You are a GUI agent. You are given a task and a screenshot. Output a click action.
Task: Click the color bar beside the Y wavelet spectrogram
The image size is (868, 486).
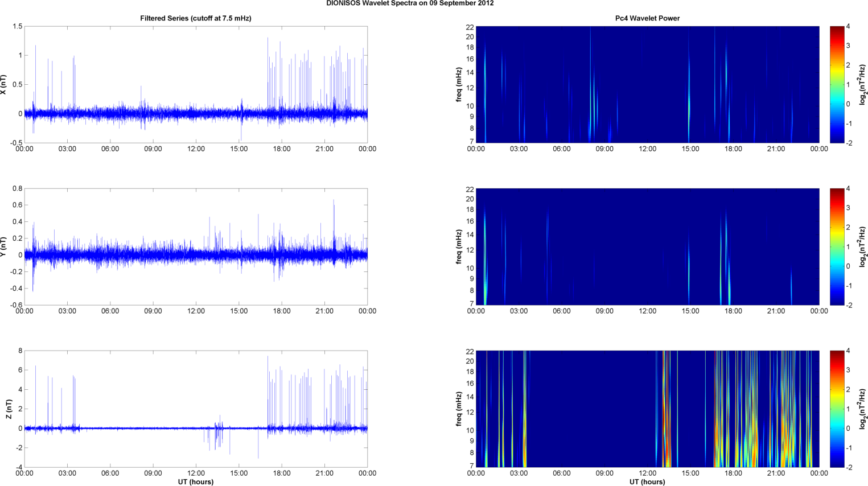coord(837,246)
